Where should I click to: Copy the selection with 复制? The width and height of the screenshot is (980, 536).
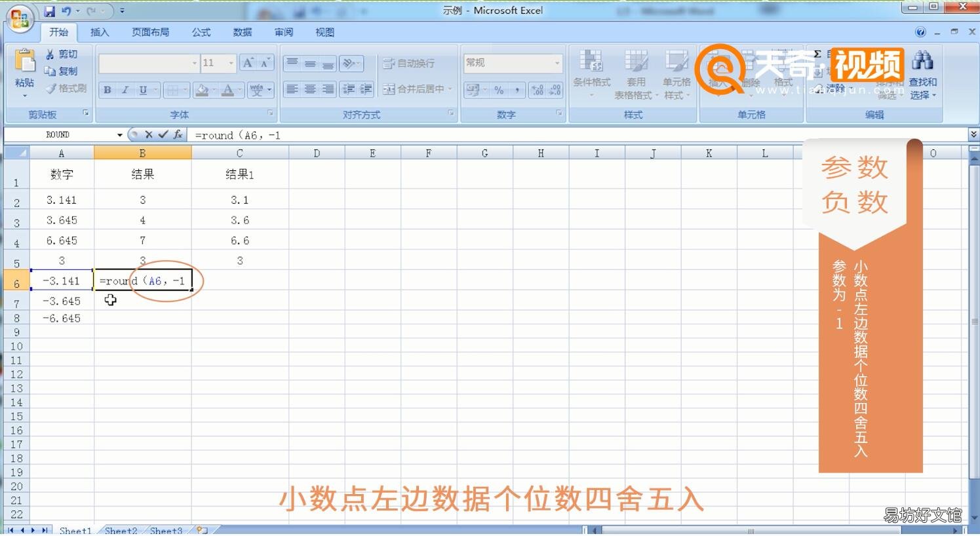(x=61, y=71)
